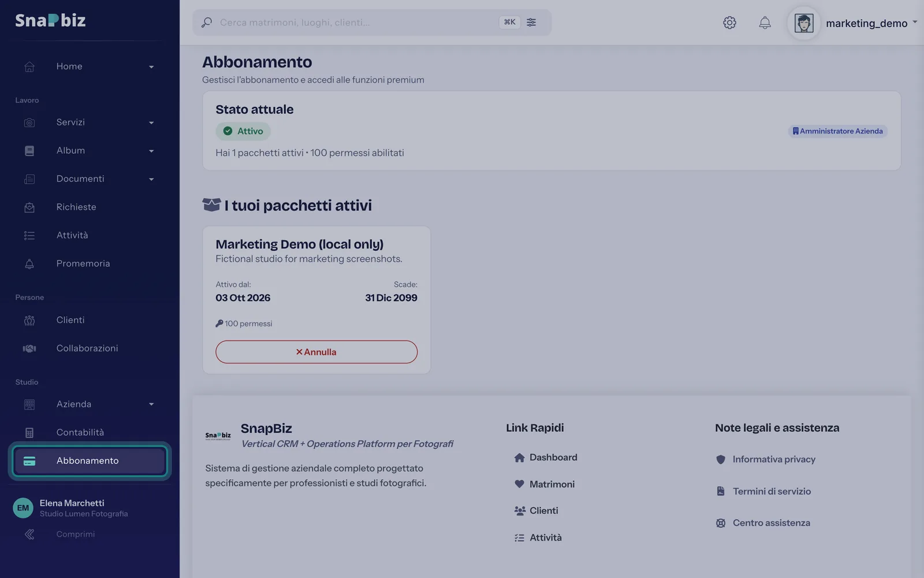
Task: Open the footer Clienti quick link
Action: pos(536,511)
